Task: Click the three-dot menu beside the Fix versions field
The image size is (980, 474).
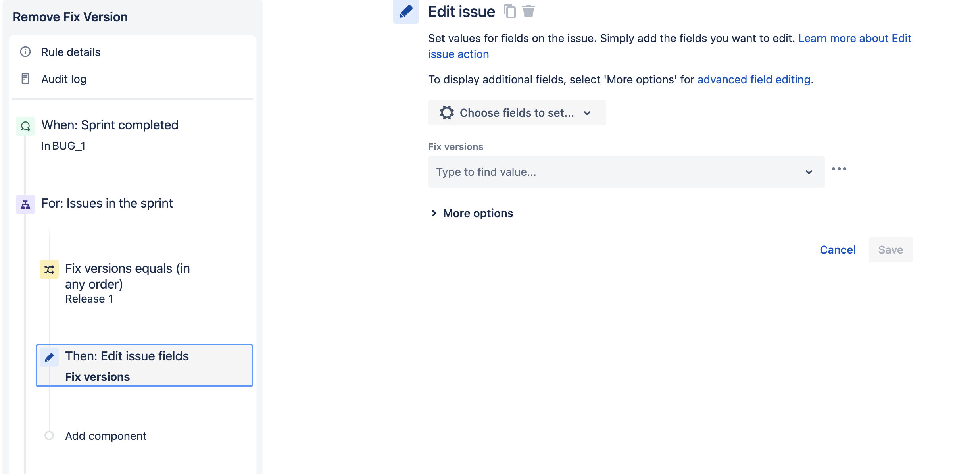Action: pos(840,168)
